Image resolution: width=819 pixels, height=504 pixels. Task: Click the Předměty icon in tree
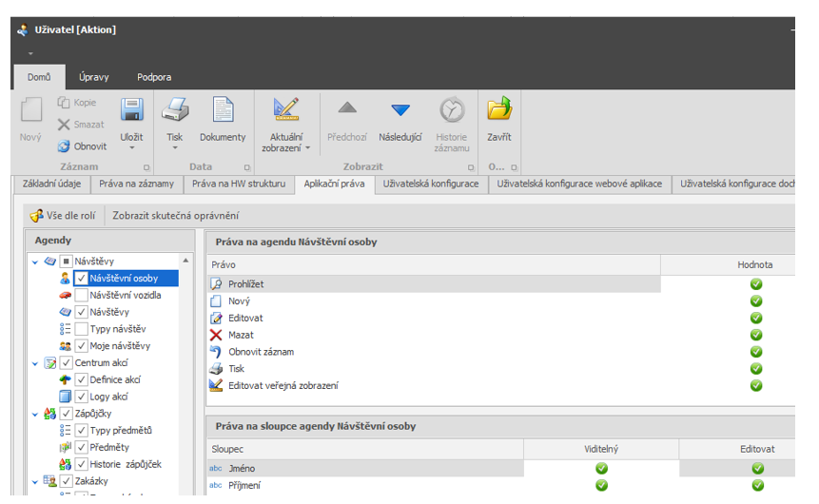click(65, 447)
